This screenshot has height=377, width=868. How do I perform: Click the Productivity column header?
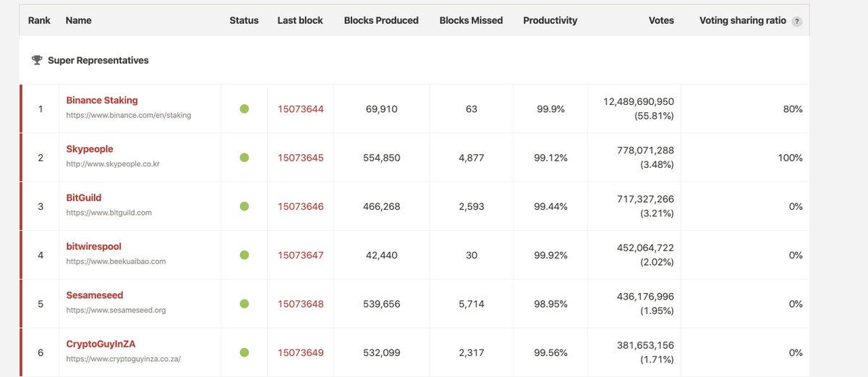(x=550, y=20)
